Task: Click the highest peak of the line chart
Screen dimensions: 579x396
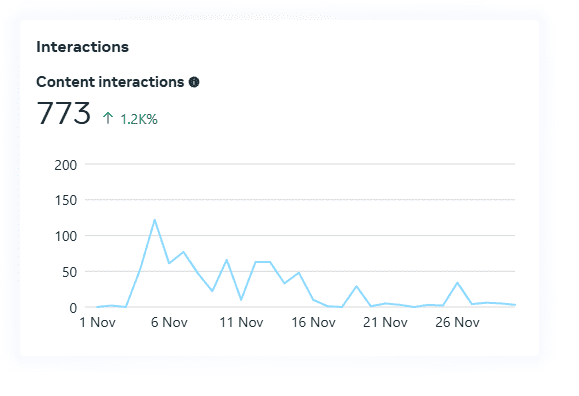Action: 154,220
